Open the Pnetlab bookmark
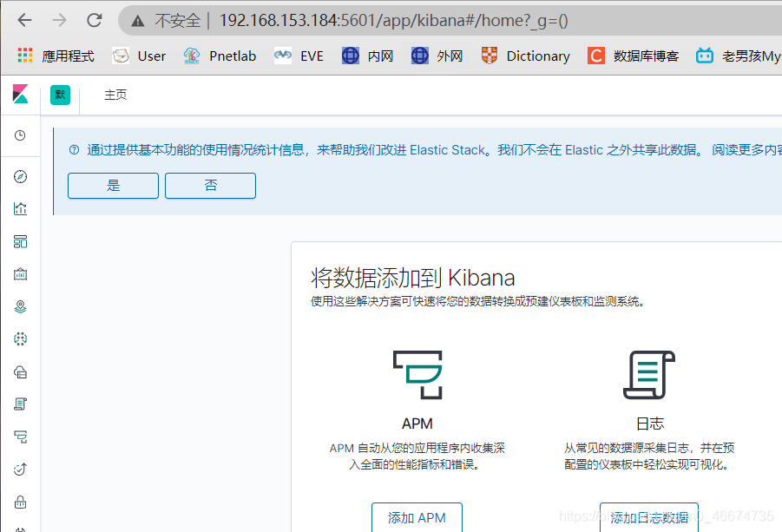Image resolution: width=782 pixels, height=532 pixels. tap(220, 56)
